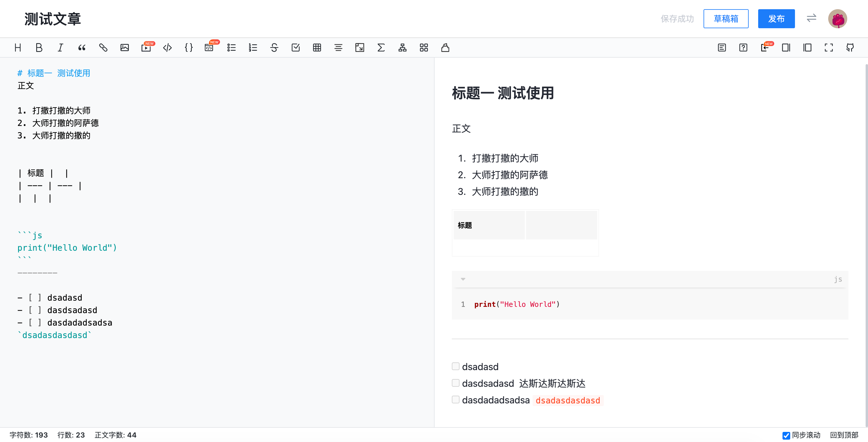Insert an unordered bullet list
The height and width of the screenshot is (442, 868).
[232, 48]
